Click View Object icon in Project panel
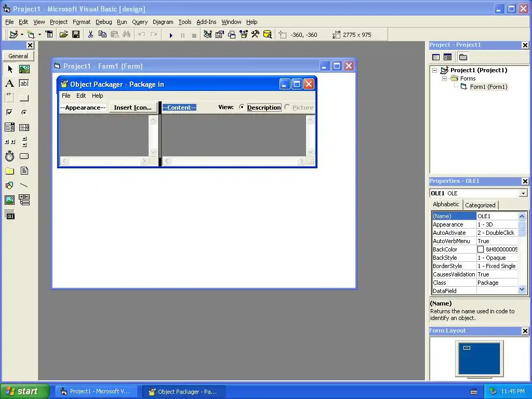The image size is (532, 399). pyautogui.click(x=447, y=57)
